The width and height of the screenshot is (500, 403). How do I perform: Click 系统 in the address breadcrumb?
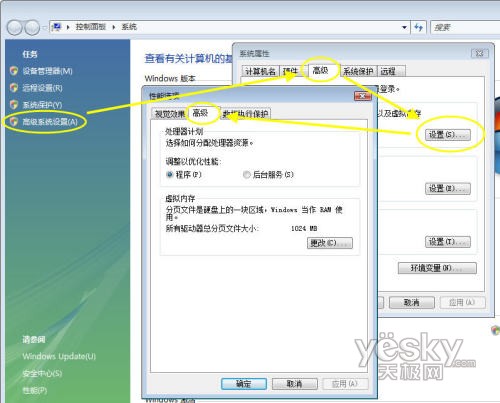[x=129, y=27]
